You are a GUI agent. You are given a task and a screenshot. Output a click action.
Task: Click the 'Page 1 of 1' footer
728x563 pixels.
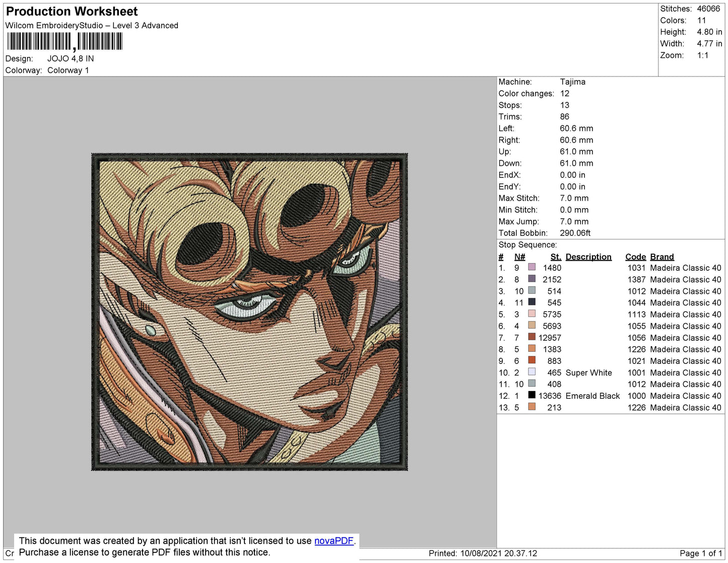701,553
